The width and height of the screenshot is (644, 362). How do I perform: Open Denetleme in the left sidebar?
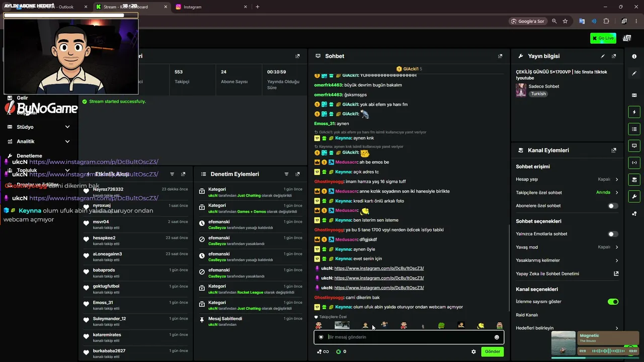pyautogui.click(x=29, y=156)
